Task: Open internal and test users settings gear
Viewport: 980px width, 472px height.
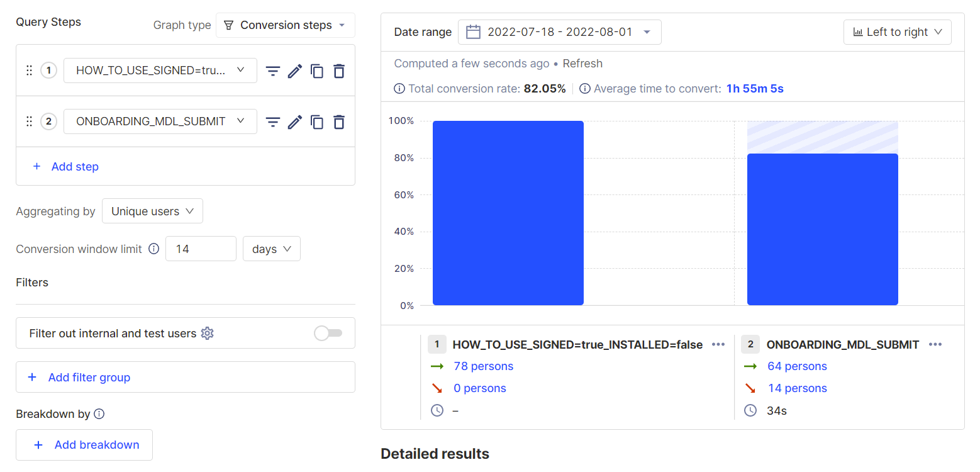Action: [207, 334]
